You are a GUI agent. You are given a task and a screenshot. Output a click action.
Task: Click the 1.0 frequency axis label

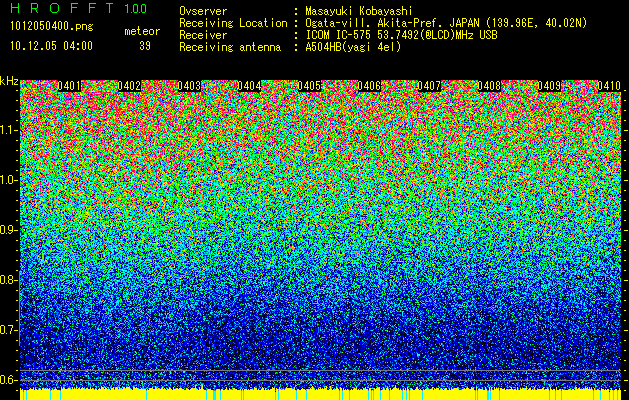click(x=8, y=180)
